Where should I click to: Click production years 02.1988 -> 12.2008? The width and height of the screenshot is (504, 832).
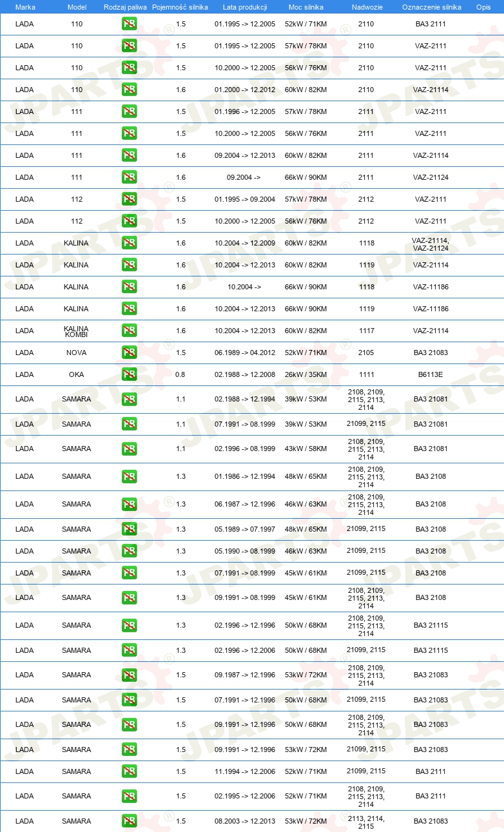(x=245, y=375)
